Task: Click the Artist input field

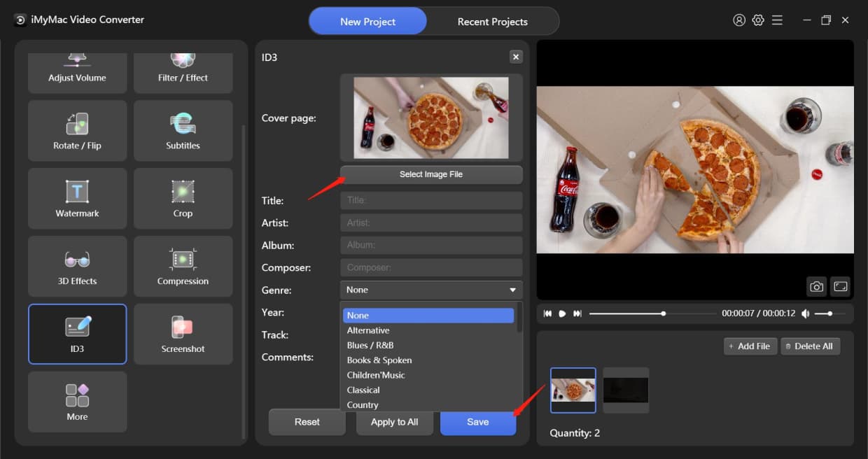Action: pyautogui.click(x=431, y=223)
